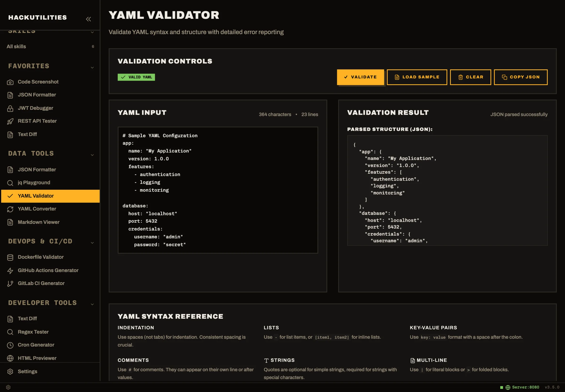Viewport: 565px width, 392px height.
Task: Collapse the Skills section chevron
Action: (x=92, y=32)
